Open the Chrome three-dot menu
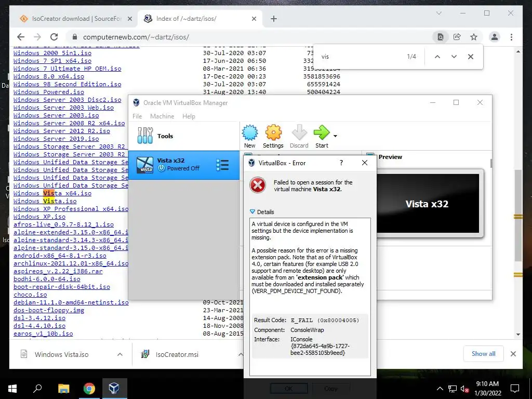This screenshot has width=532, height=399. click(511, 37)
